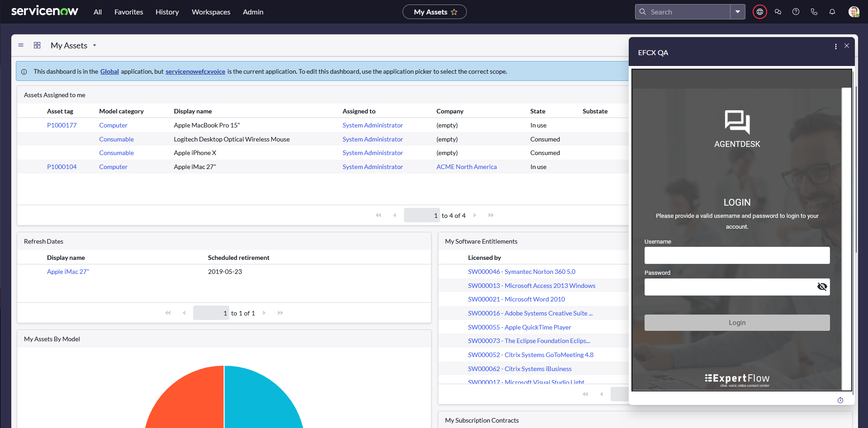Image resolution: width=868 pixels, height=428 pixels.
Task: Toggle password visibility eye icon
Action: click(822, 287)
